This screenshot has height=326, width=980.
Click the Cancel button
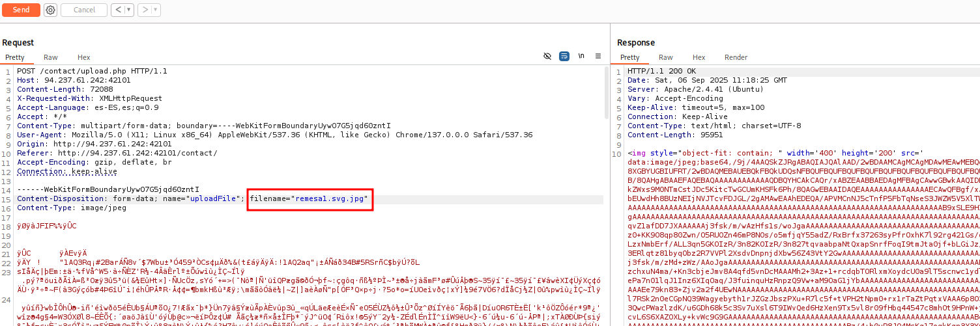(84, 10)
